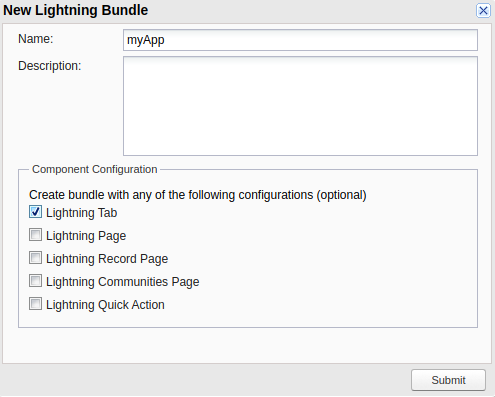This screenshot has height=397, width=495.
Task: Click the Description: field label
Action: pyautogui.click(x=50, y=66)
